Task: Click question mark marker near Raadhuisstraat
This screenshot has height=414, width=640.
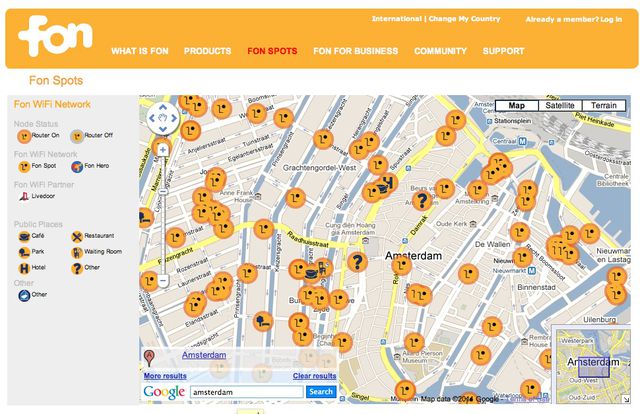Action: (x=357, y=262)
